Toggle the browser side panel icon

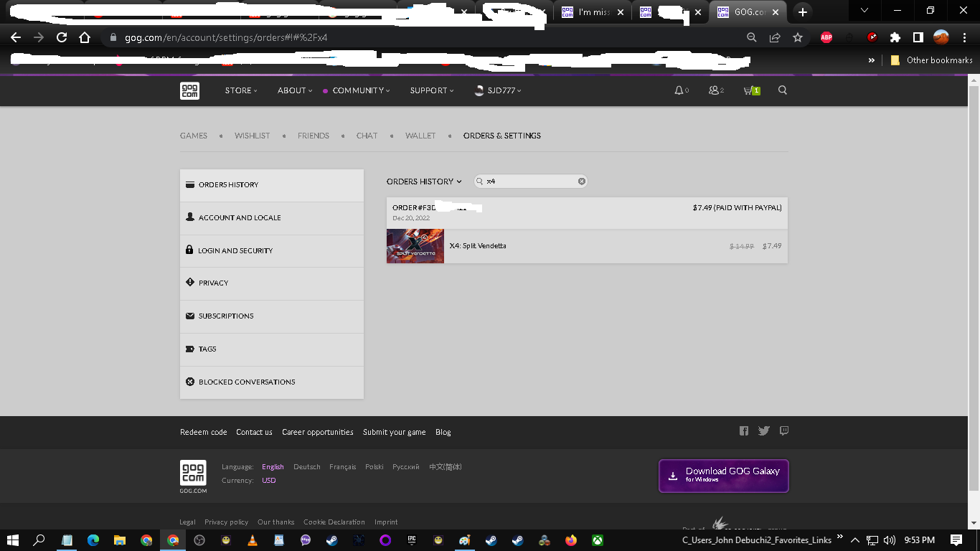pos(918,37)
